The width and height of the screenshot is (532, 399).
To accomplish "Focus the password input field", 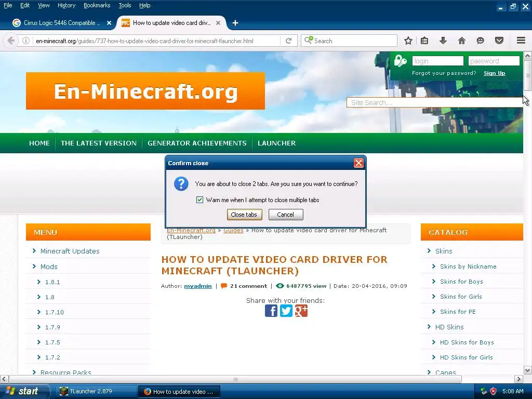I will 494,61.
